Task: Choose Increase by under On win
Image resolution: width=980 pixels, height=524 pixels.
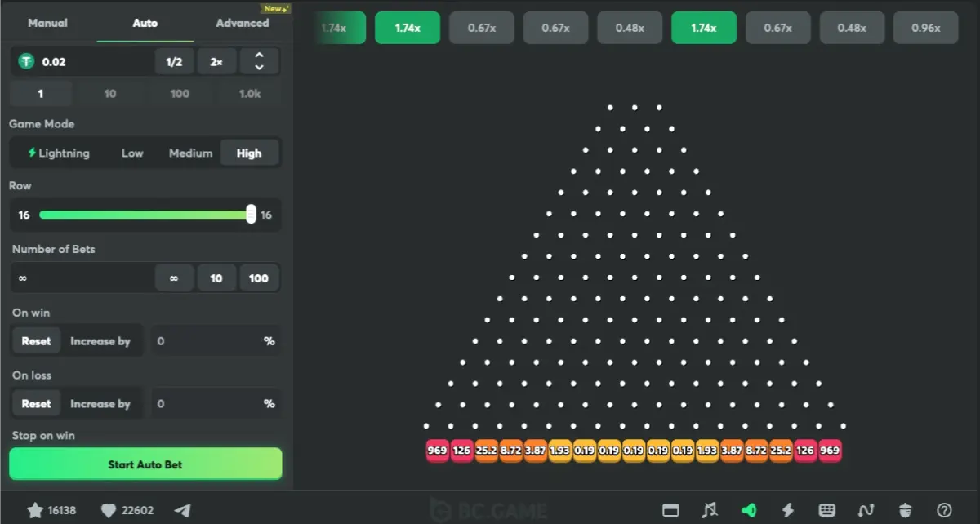Action: pyautogui.click(x=100, y=341)
